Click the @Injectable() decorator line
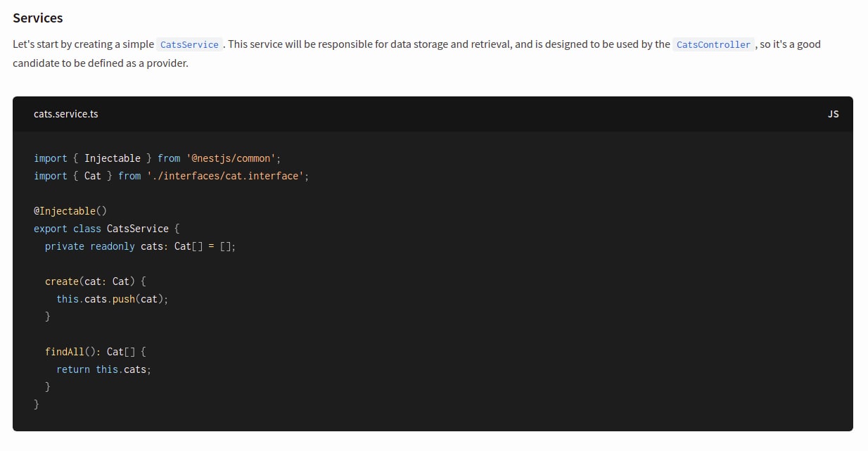The height and width of the screenshot is (451, 868). [70, 211]
